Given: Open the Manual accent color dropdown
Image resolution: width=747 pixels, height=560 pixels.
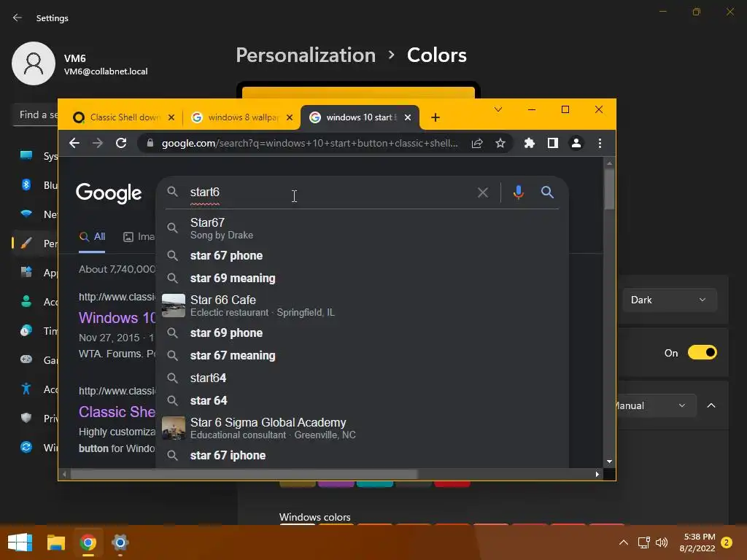Looking at the screenshot, I should point(656,405).
